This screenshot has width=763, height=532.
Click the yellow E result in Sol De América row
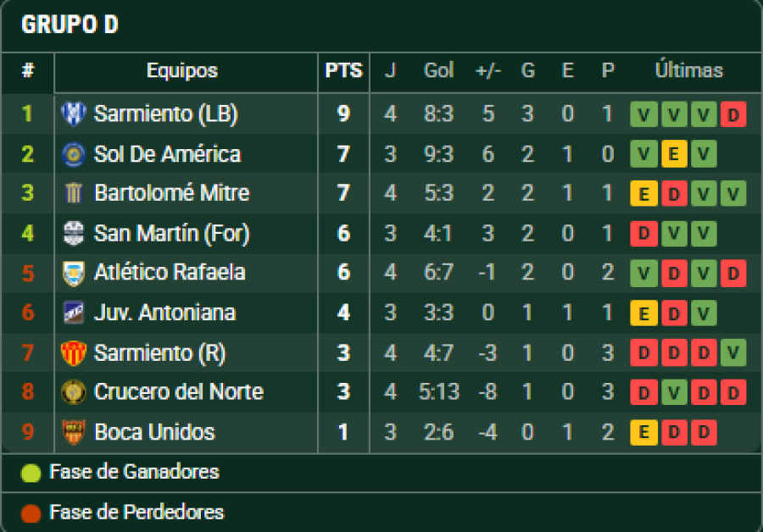(674, 154)
